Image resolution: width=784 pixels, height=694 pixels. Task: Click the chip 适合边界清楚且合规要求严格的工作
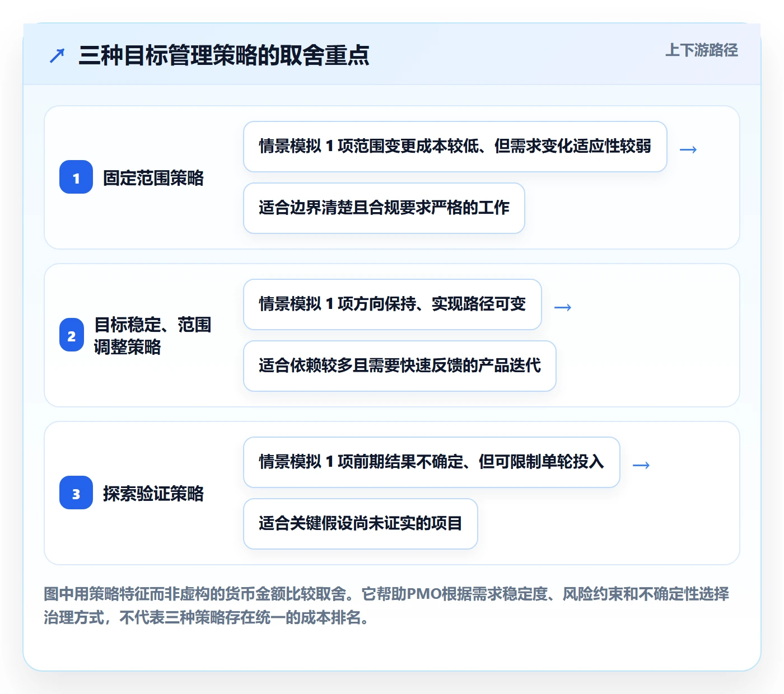point(384,208)
